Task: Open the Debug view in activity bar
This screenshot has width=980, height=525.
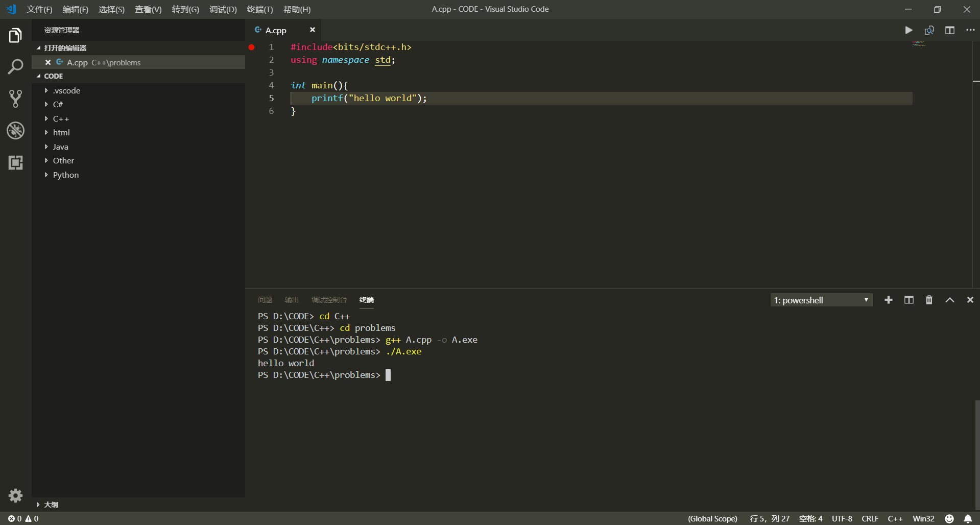Action: click(x=15, y=131)
